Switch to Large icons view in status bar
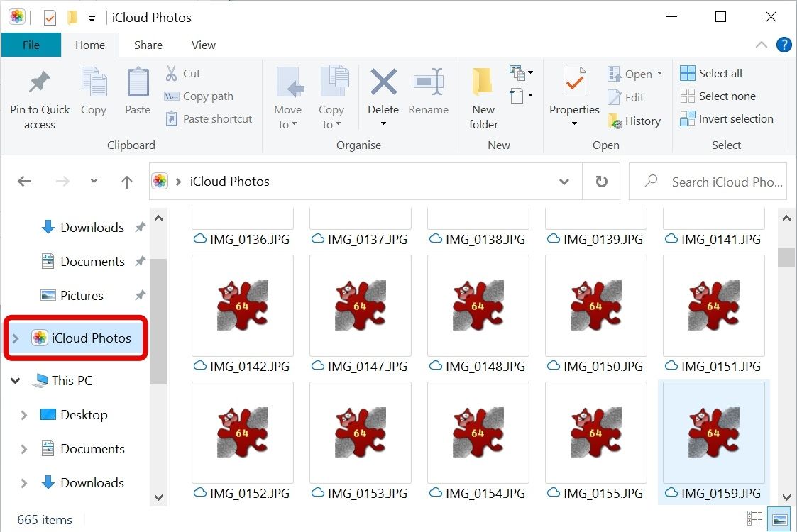The height and width of the screenshot is (532, 797). tap(780, 519)
